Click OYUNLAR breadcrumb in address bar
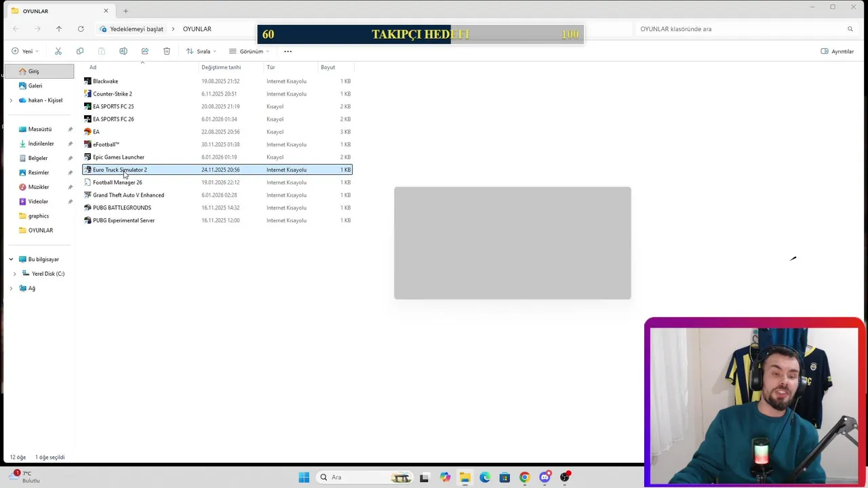 (197, 29)
